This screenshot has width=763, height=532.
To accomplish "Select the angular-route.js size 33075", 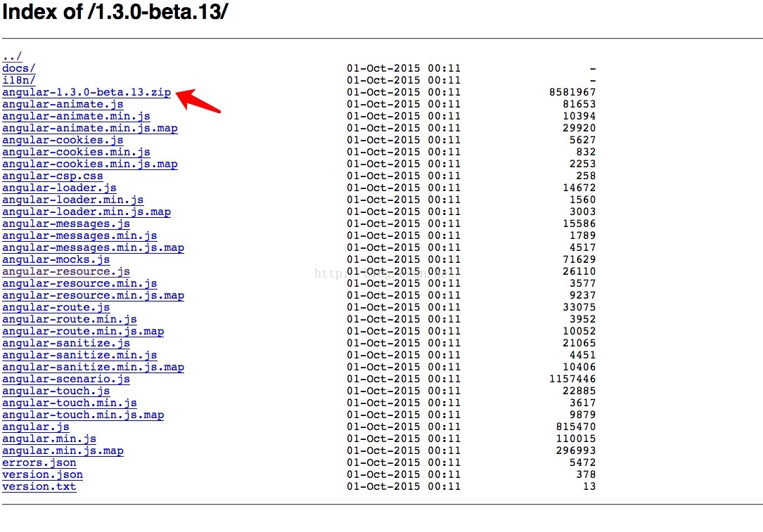I will click(x=579, y=307).
